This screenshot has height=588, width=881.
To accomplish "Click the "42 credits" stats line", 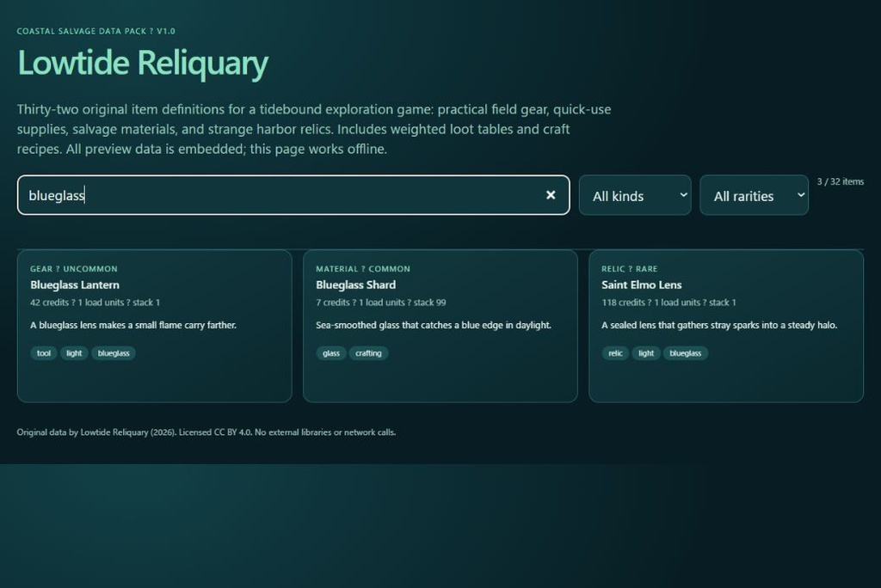I will click(95, 302).
